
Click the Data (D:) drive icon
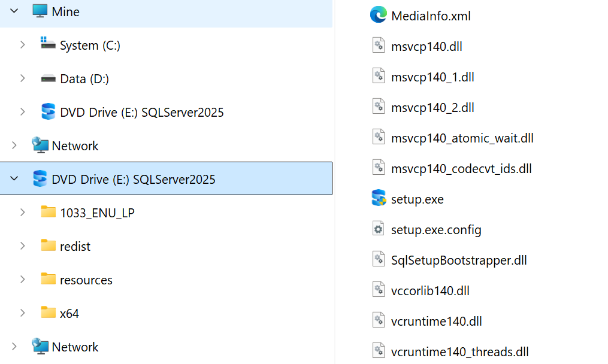48,78
